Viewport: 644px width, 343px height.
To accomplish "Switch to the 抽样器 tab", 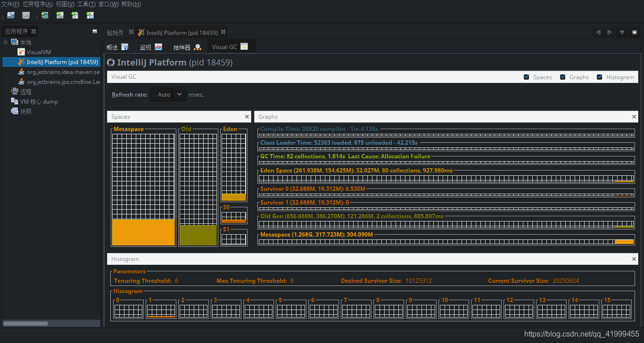I will tap(187, 47).
